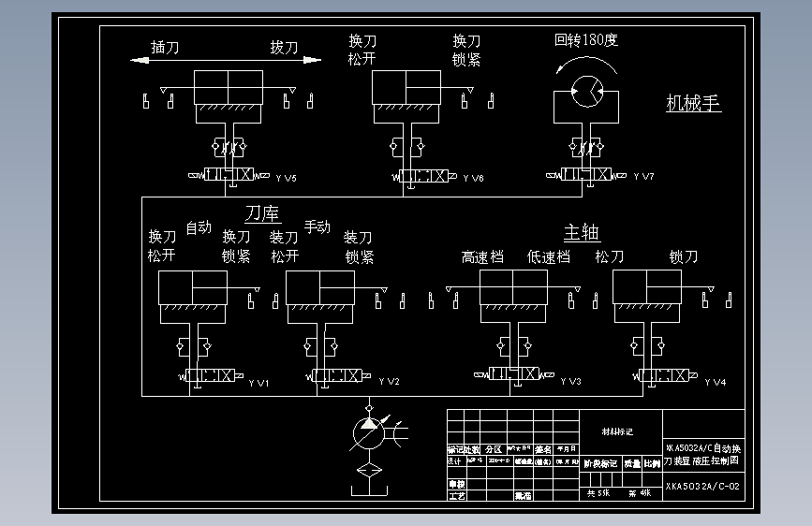
Task: Select the solenoid valve symbol labeled YV5
Action: [x=229, y=174]
